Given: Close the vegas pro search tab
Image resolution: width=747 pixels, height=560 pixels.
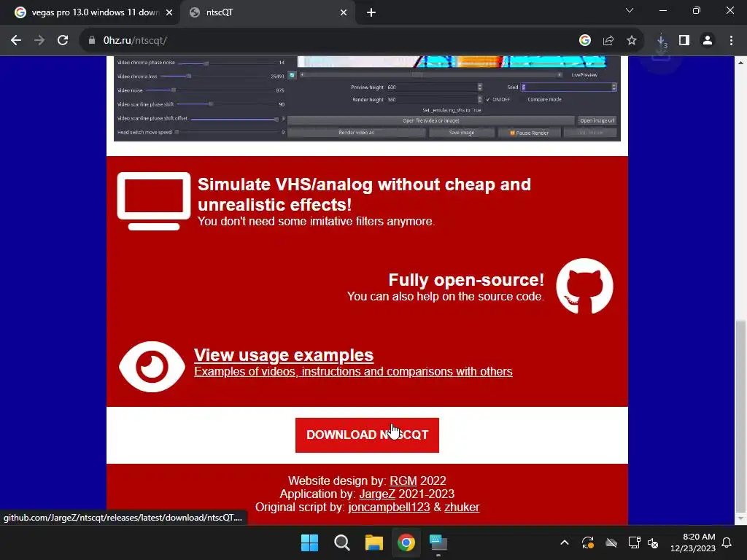Looking at the screenshot, I should (169, 12).
